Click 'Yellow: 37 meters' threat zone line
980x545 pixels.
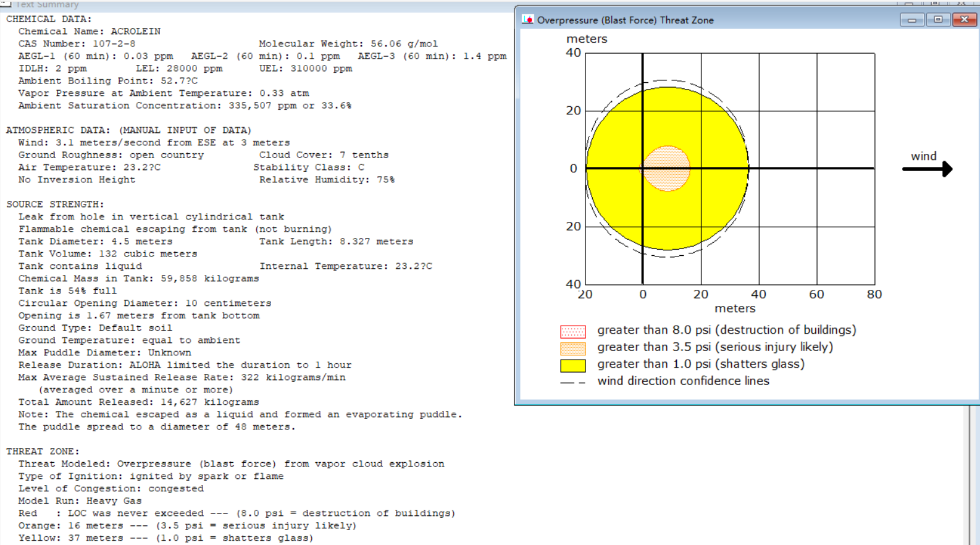pos(165,538)
